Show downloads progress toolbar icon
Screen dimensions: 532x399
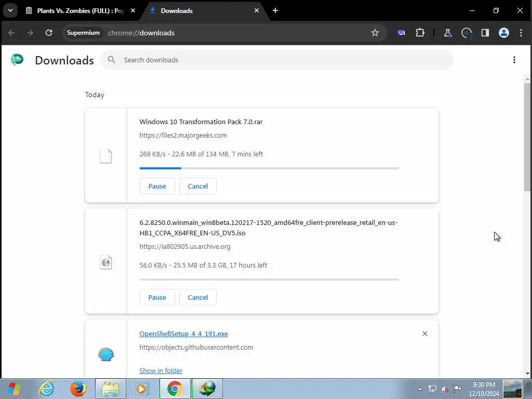[467, 33]
